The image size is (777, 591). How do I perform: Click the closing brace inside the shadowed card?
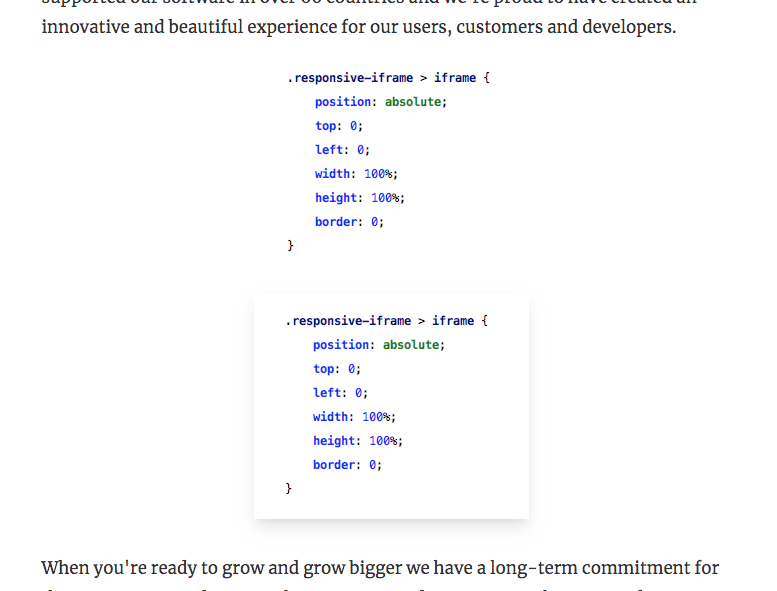[288, 488]
